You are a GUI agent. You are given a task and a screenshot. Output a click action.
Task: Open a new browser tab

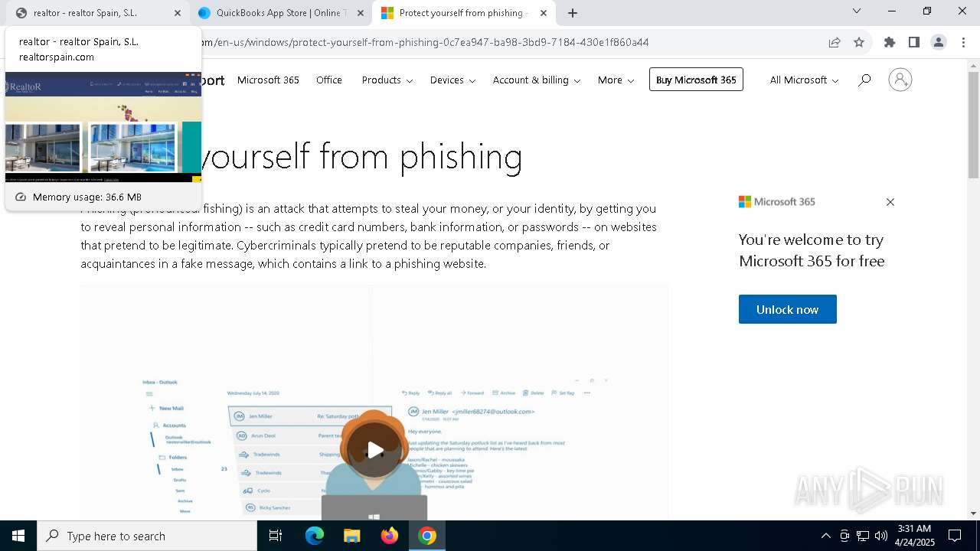573,13
